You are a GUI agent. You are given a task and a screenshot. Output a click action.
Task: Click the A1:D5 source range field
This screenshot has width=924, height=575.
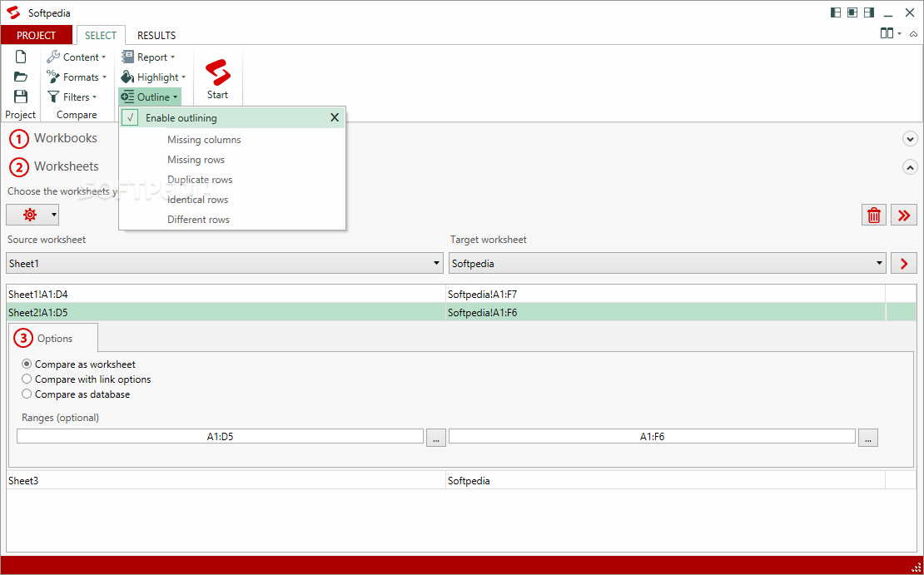[220, 437]
